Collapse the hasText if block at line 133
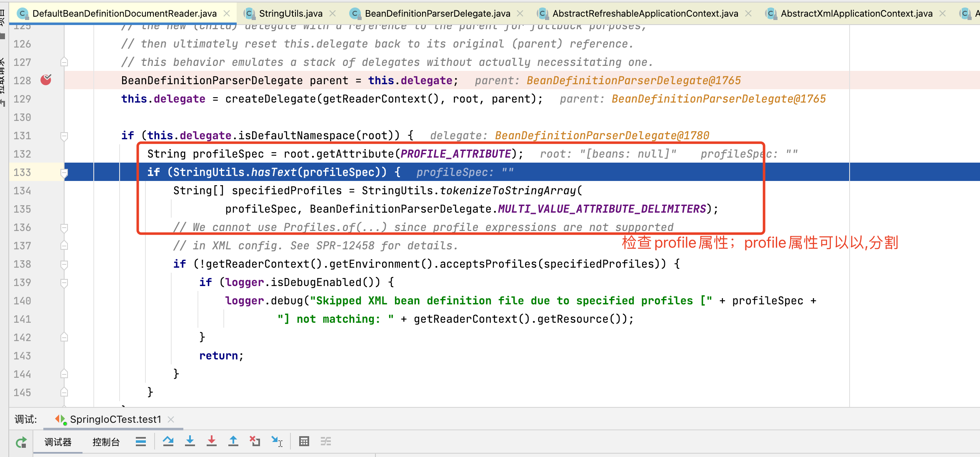The width and height of the screenshot is (980, 457). point(64,173)
